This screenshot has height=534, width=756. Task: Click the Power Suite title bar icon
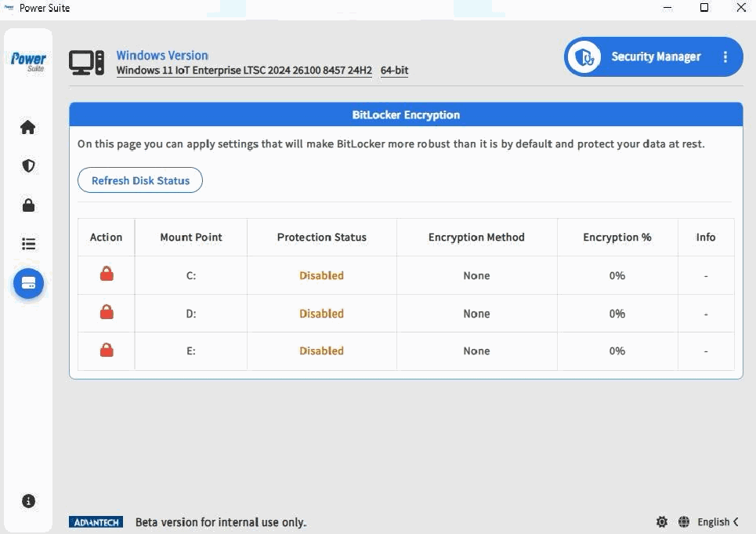pyautogui.click(x=9, y=8)
